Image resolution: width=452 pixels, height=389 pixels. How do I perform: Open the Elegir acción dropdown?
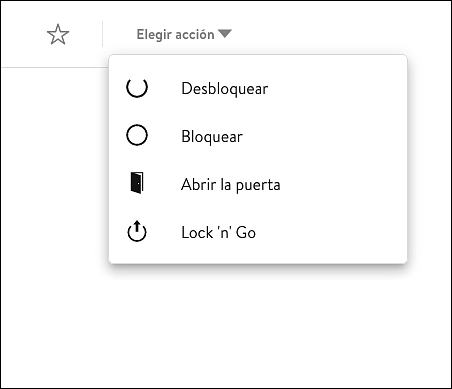(x=184, y=34)
